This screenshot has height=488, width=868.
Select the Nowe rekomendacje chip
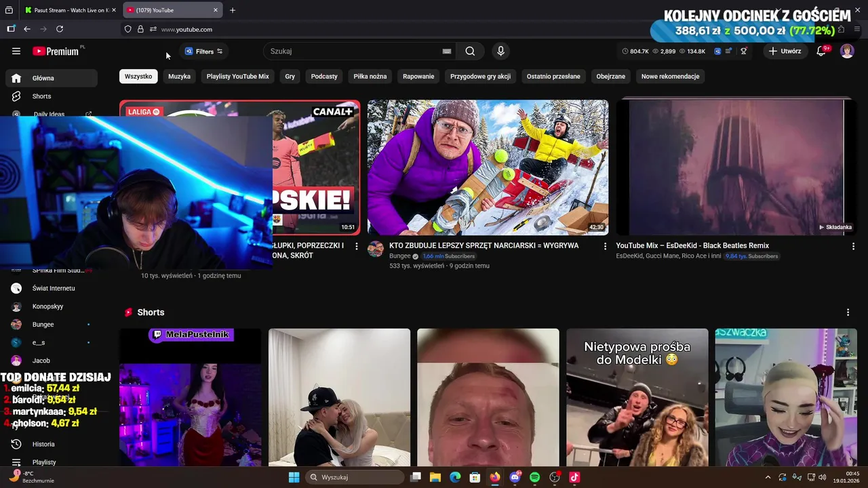pos(670,77)
